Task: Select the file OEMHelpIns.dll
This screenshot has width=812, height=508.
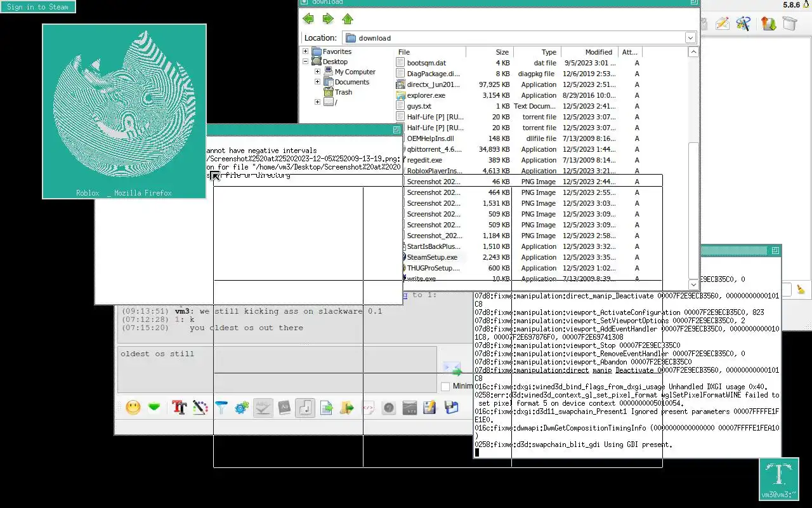Action: tap(430, 138)
